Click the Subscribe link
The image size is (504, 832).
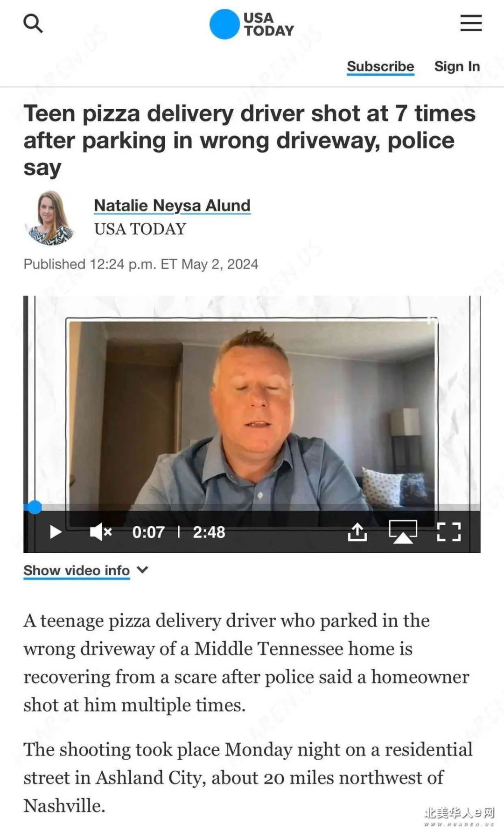click(380, 67)
